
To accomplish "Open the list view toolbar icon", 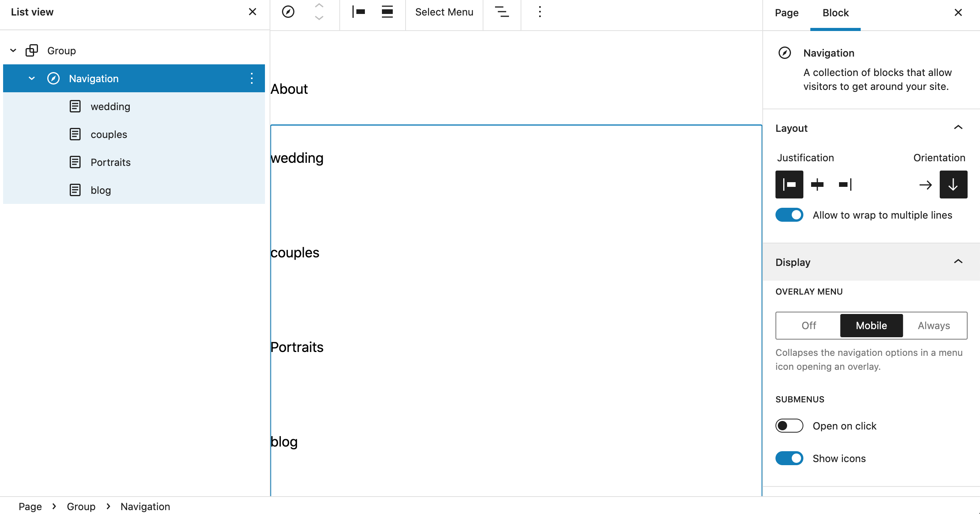I will click(x=502, y=12).
